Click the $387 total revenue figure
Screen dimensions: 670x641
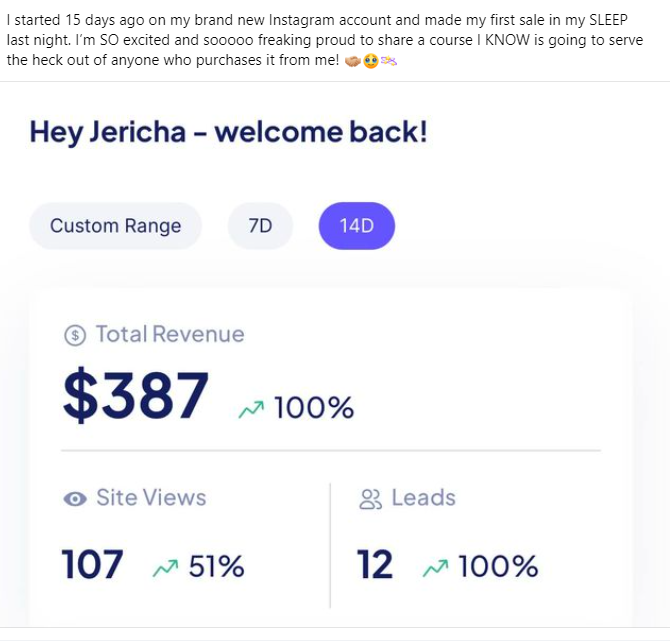[136, 396]
